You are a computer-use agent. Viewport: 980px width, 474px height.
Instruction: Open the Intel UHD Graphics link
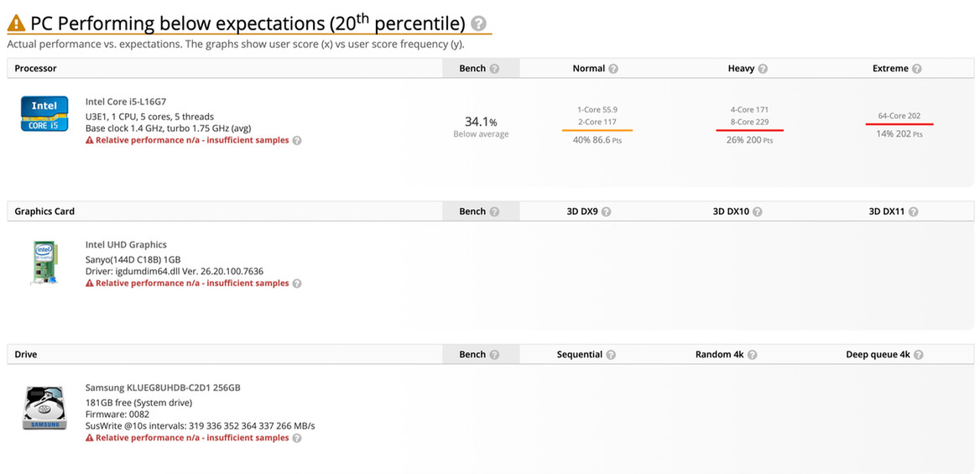tap(126, 244)
